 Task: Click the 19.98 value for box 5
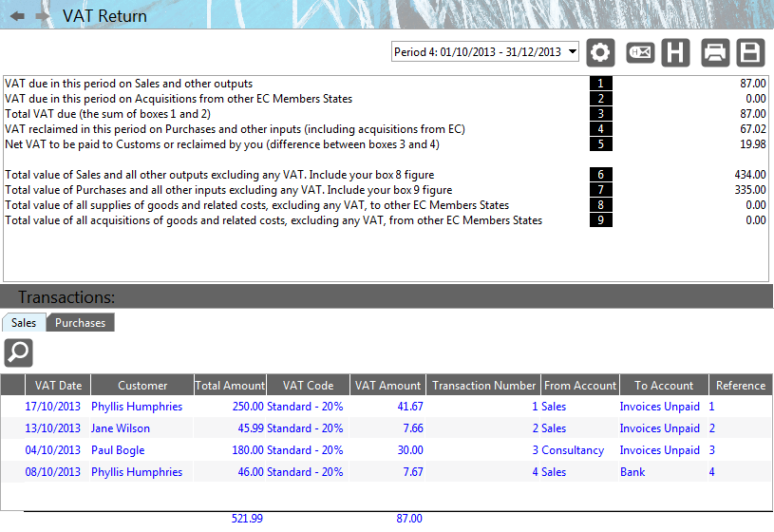click(x=753, y=144)
